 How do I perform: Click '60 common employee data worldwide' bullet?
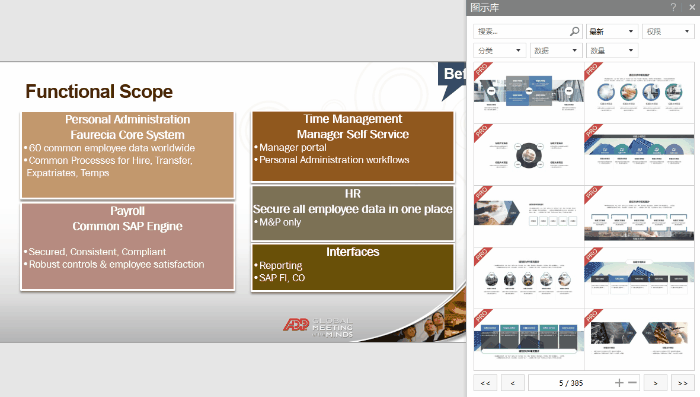(x=112, y=148)
